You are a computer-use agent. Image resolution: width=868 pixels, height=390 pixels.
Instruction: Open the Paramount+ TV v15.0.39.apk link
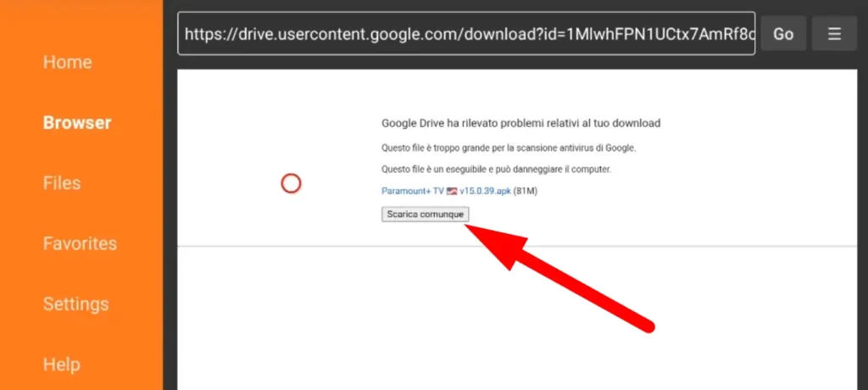[446, 191]
